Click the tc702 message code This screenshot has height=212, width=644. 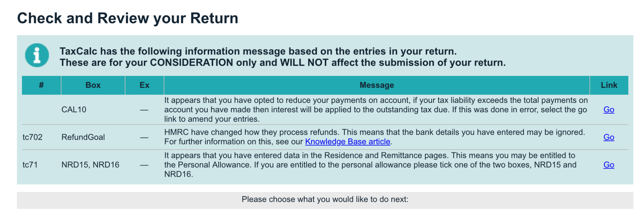(x=32, y=137)
